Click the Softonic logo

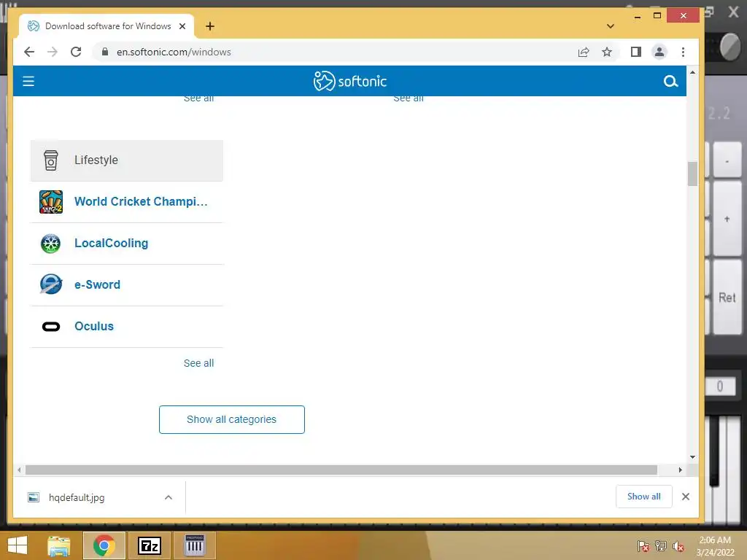(350, 82)
